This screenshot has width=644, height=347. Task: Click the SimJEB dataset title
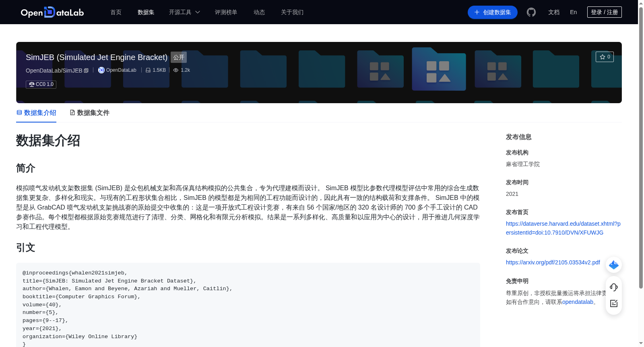point(97,57)
